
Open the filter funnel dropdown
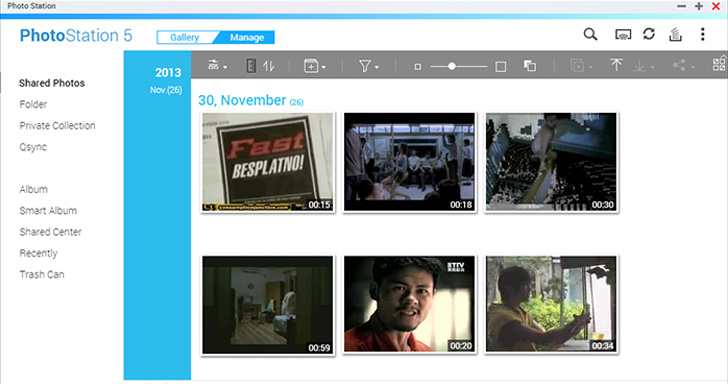[x=369, y=66]
